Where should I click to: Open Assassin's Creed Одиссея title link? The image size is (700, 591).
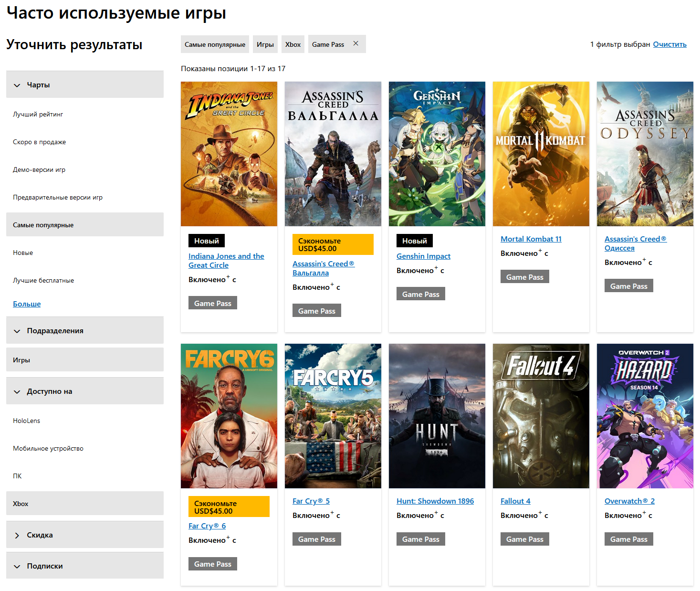point(636,243)
